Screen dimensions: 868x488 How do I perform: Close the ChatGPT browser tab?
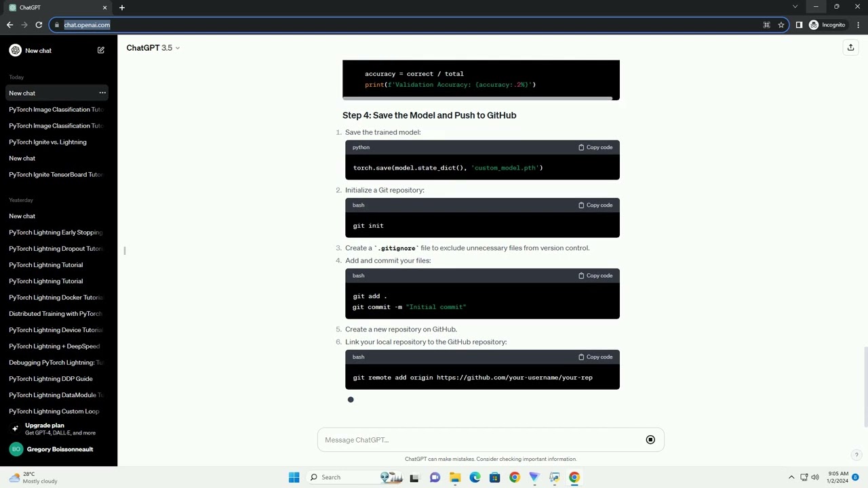pos(104,7)
